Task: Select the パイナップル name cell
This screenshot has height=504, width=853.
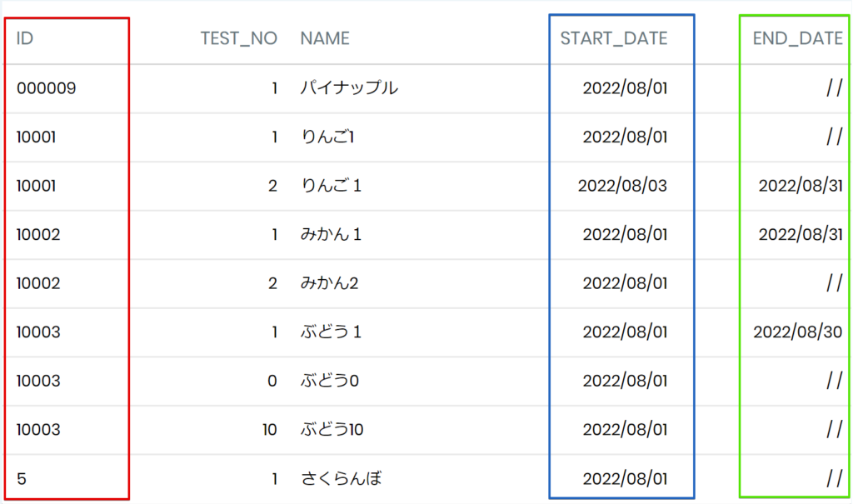Action: pyautogui.click(x=349, y=88)
